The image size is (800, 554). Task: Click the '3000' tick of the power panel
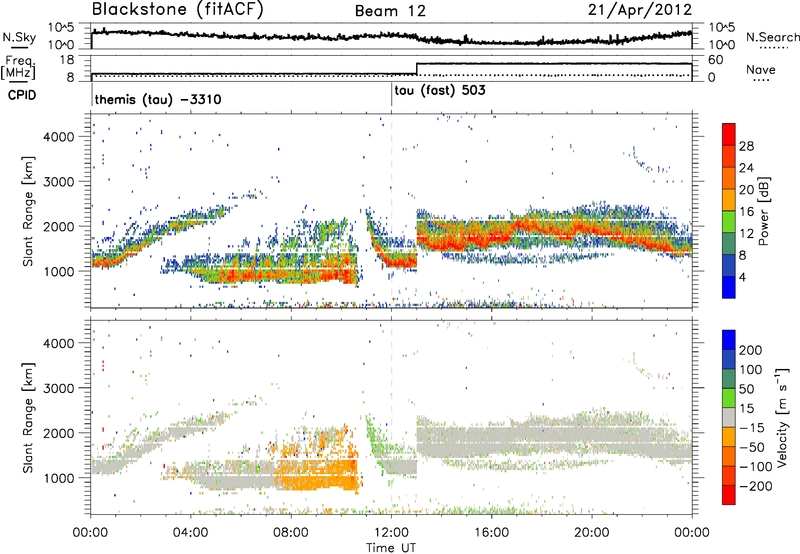point(59,182)
